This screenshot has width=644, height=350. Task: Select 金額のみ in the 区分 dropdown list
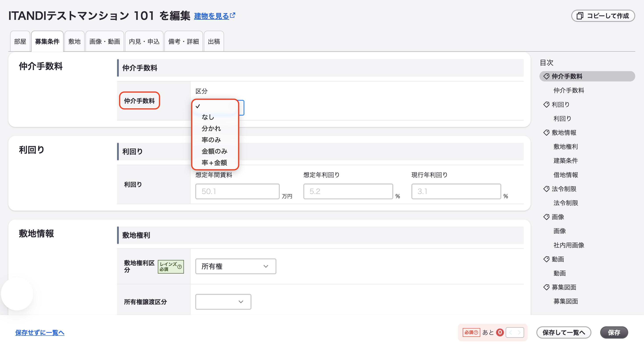pos(215,151)
